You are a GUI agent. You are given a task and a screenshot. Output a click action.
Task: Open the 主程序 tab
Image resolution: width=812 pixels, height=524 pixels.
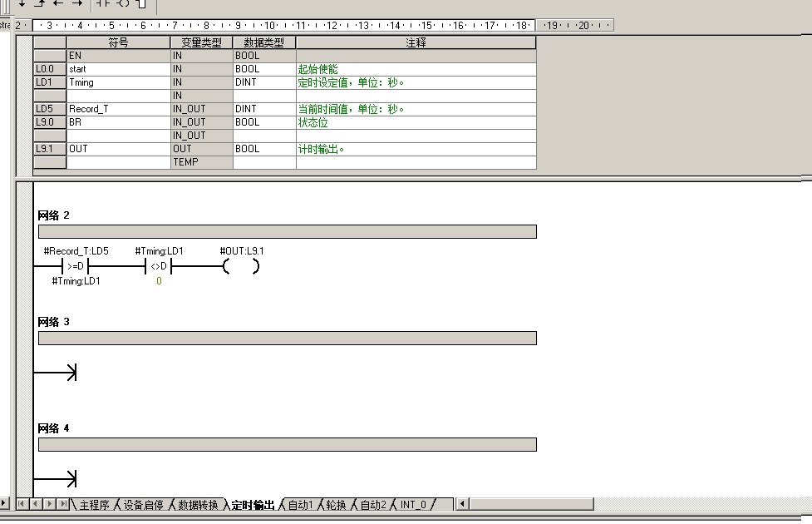[94, 504]
